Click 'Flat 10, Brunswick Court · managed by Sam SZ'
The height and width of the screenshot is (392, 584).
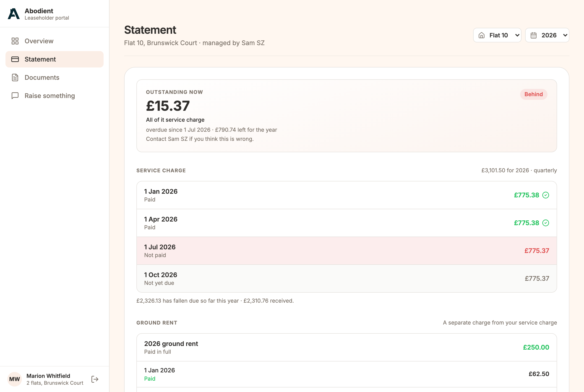pos(194,43)
